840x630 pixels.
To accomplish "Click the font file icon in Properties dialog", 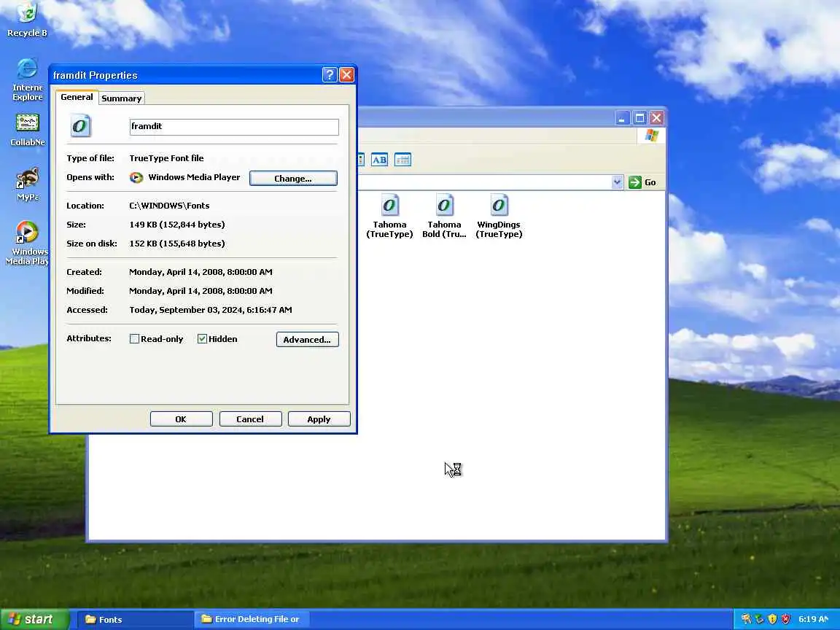I will pos(80,126).
